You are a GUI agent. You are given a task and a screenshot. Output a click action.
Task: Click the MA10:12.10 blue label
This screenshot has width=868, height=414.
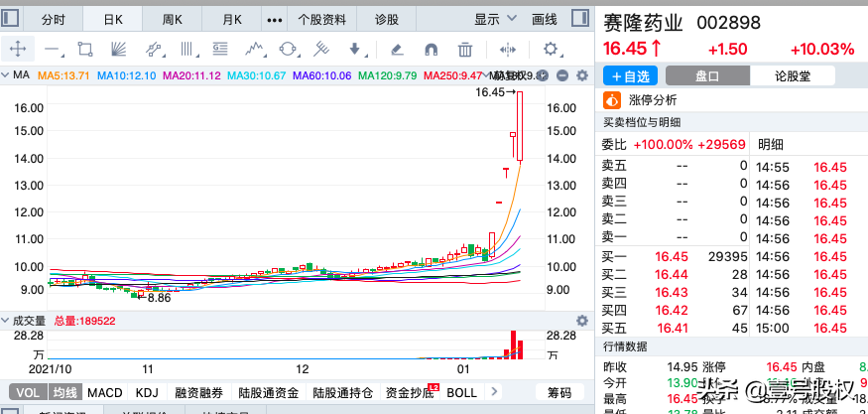click(126, 75)
